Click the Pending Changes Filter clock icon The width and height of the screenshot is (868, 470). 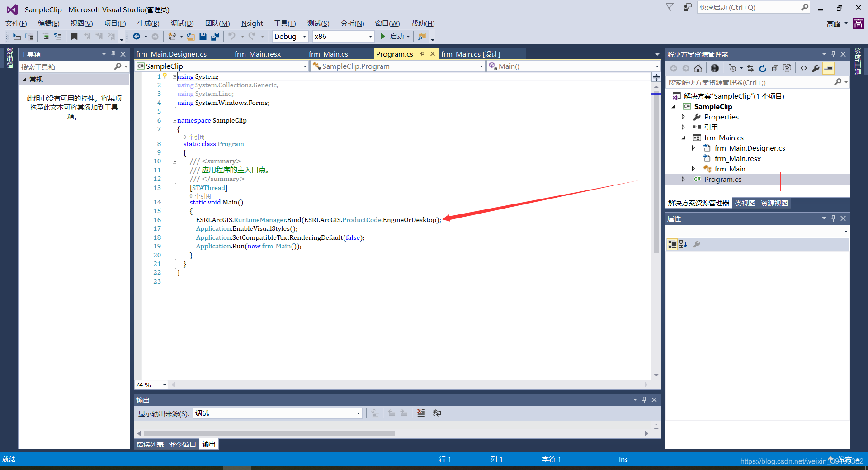point(732,68)
